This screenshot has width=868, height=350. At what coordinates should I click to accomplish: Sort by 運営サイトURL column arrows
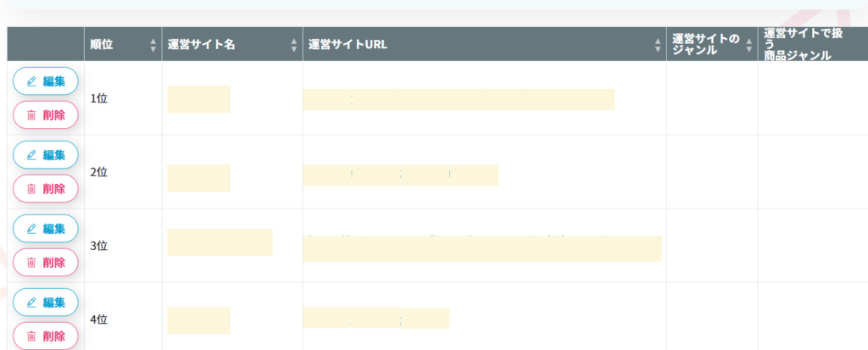click(x=658, y=44)
